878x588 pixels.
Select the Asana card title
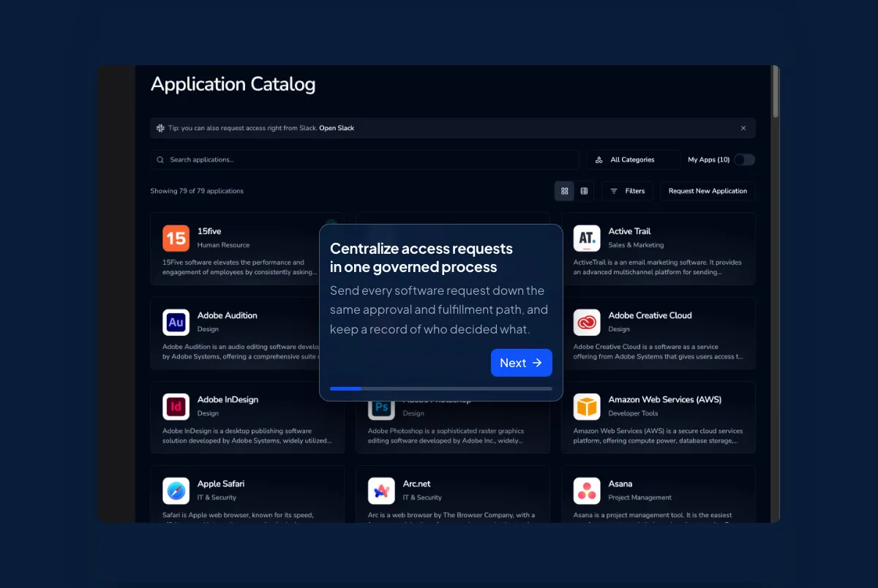(620, 483)
